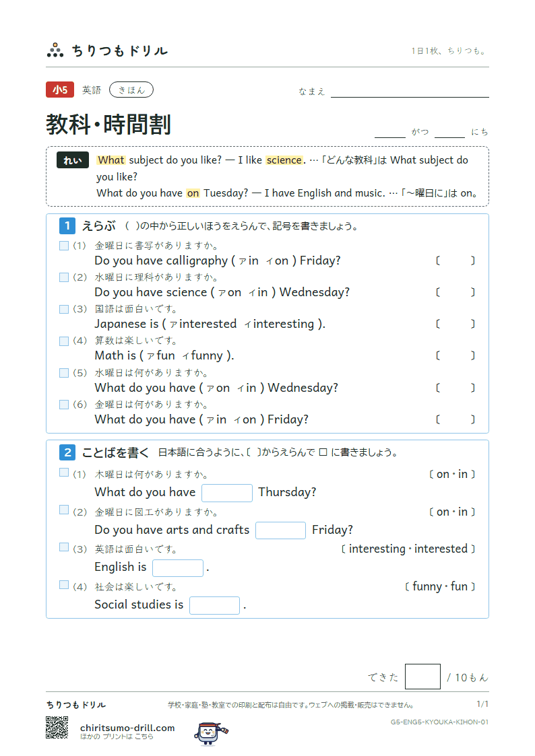
Task: Click answer bracket for Math is fun question
Action: [455, 356]
